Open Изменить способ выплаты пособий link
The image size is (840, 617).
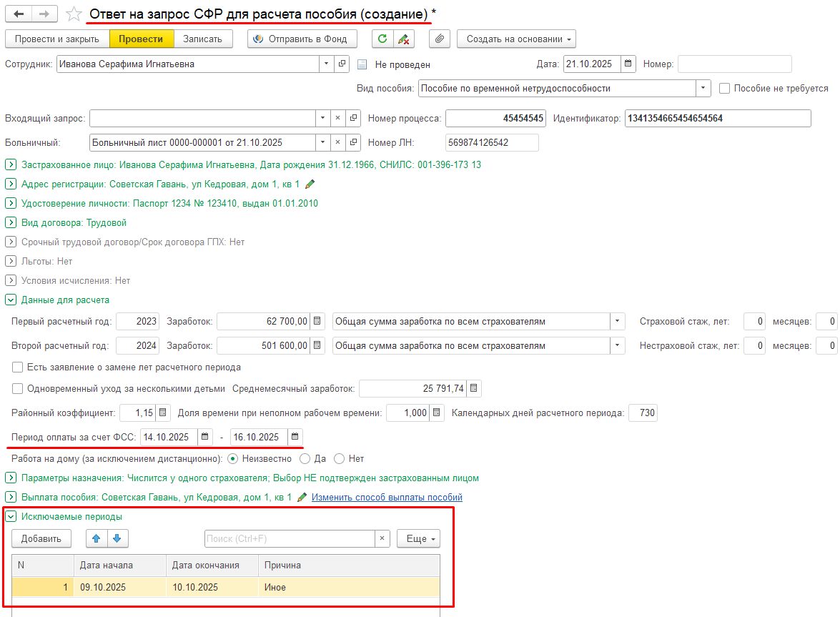tap(387, 498)
